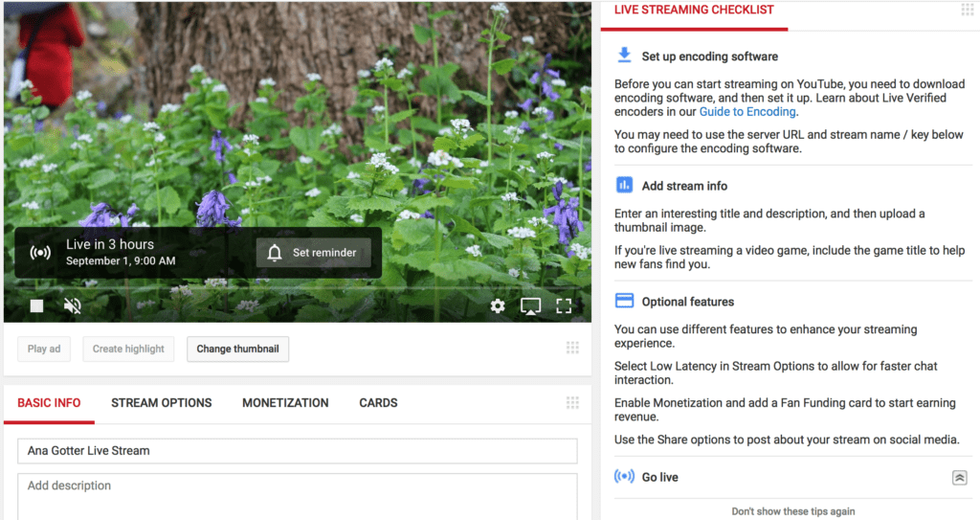The image size is (980, 520).
Task: Click the Set up encoding software download icon
Action: tap(624, 56)
